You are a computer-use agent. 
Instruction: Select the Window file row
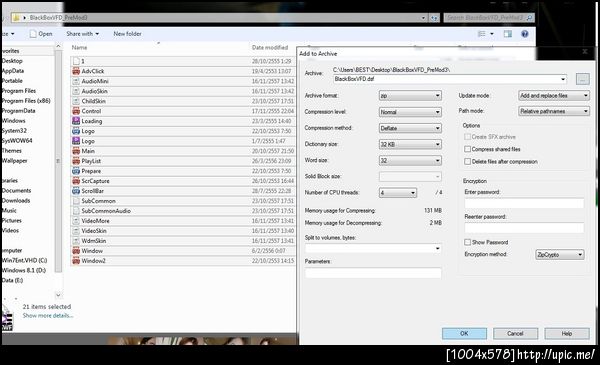click(x=183, y=251)
